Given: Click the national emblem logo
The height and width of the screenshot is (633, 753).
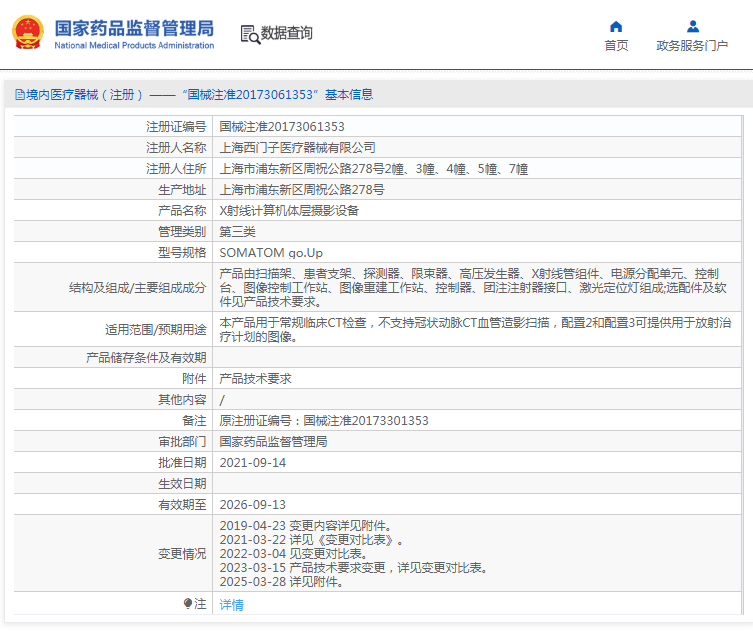Looking at the screenshot, I should [x=27, y=33].
